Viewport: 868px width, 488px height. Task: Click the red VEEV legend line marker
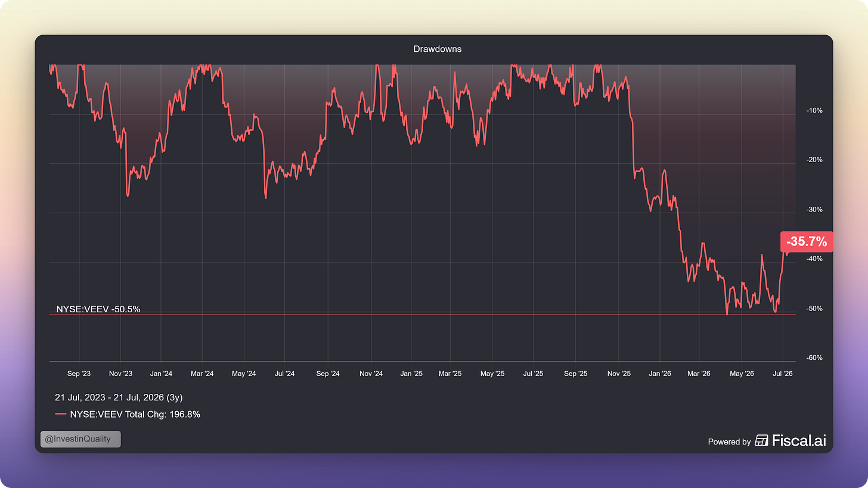click(x=60, y=414)
